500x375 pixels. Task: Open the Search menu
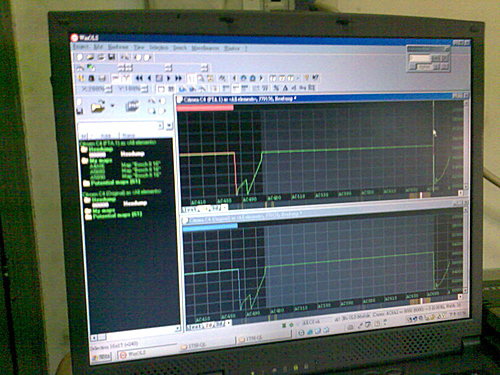click(x=180, y=48)
